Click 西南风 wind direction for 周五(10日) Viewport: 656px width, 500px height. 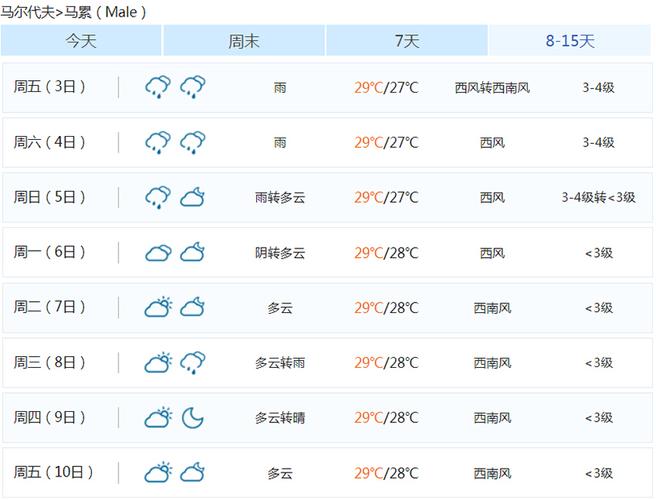pos(492,473)
